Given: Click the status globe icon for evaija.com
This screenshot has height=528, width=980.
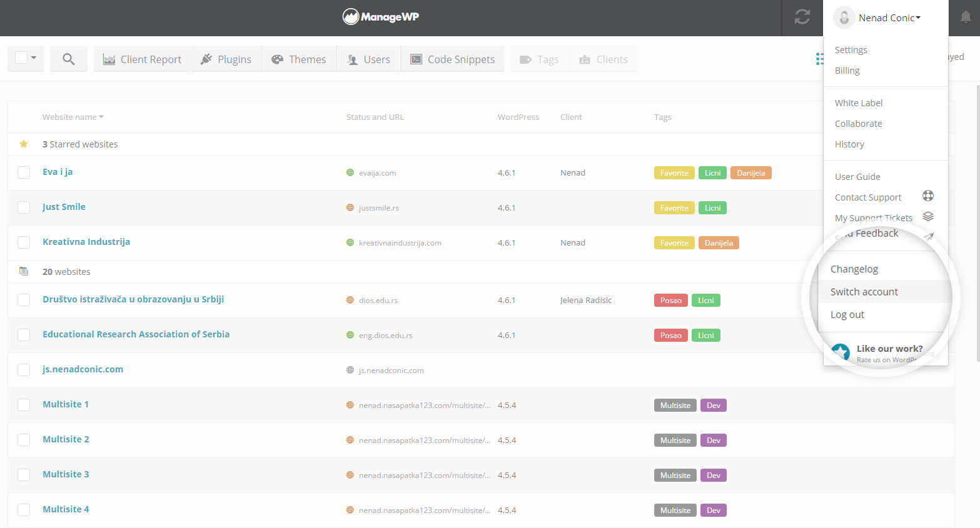Looking at the screenshot, I should click(x=350, y=172).
